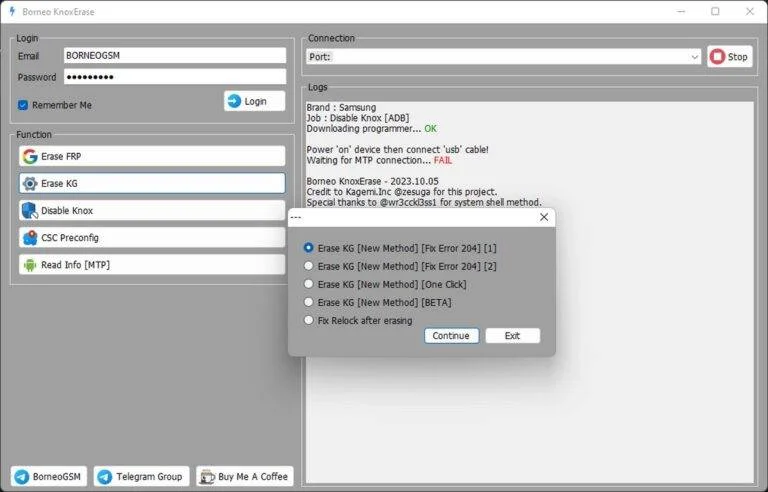The height and width of the screenshot is (492, 768).
Task: Choose Erase KG [BETA] radio option
Action: (x=308, y=302)
